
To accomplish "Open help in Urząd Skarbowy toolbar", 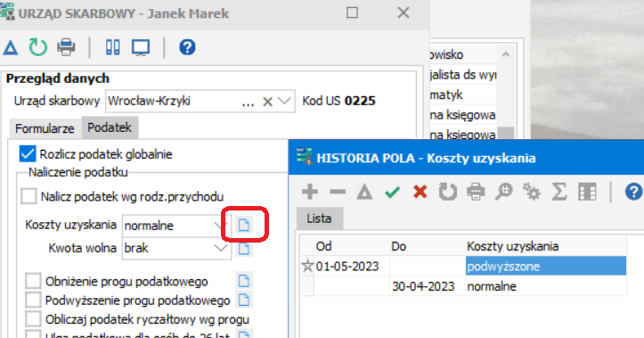I will pos(187,47).
